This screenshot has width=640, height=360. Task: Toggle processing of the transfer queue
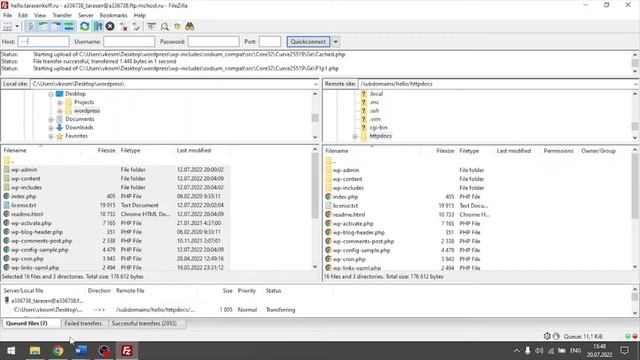tap(98, 27)
